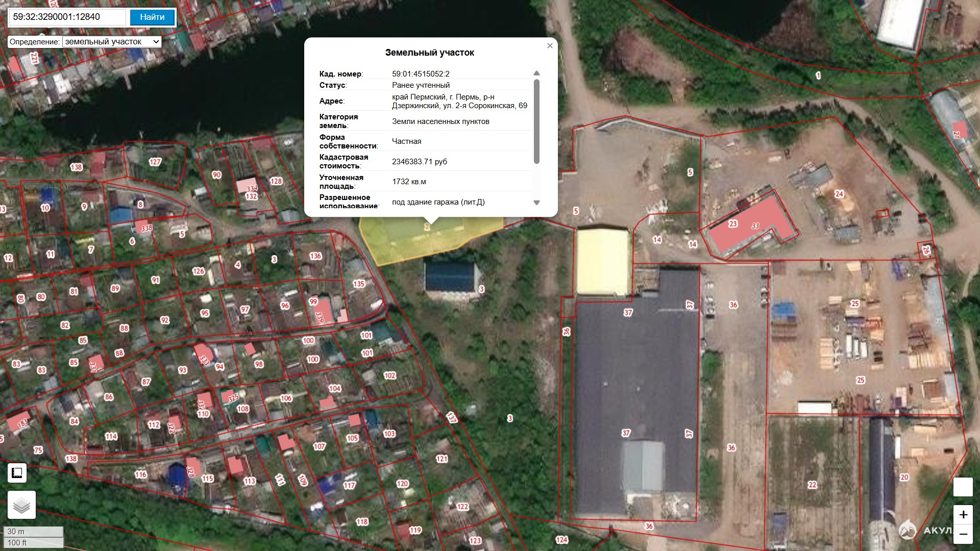The height and width of the screenshot is (551, 980).
Task: Select parcel labeled 127 on map
Action: pyautogui.click(x=155, y=162)
